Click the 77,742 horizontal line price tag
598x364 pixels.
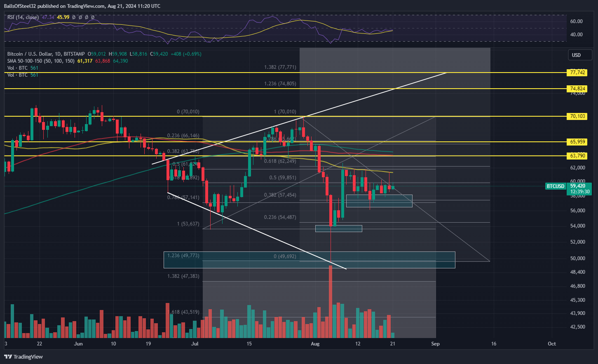tap(577, 73)
